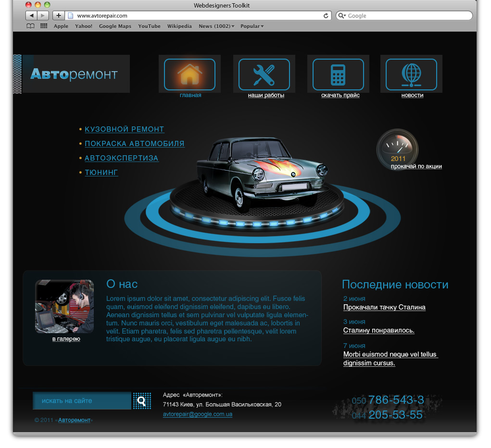The width and height of the screenshot is (491, 448).
Task: Open the Кузовной ремонт link
Action: pyautogui.click(x=124, y=129)
